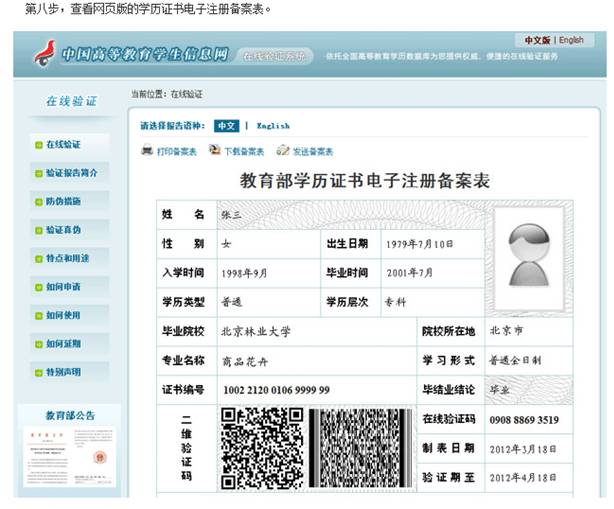Click the CHSI red bird logo
The image size is (614, 509).
tap(45, 54)
